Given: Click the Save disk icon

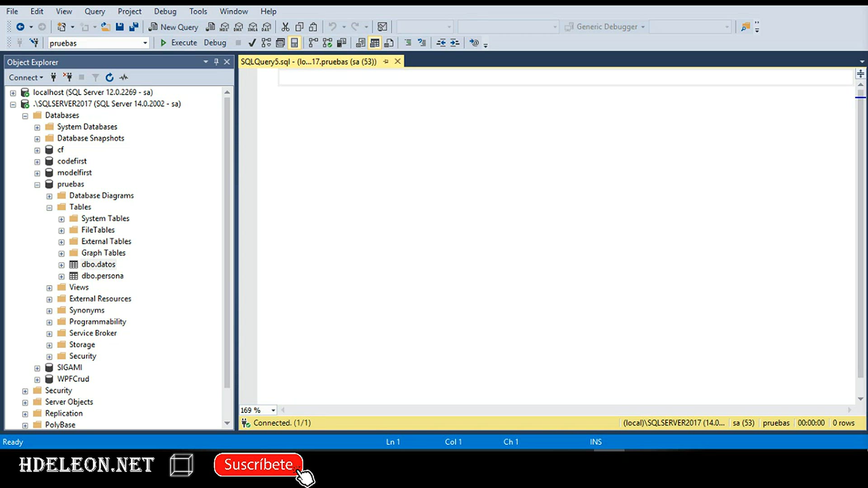Looking at the screenshot, I should pos(120,27).
